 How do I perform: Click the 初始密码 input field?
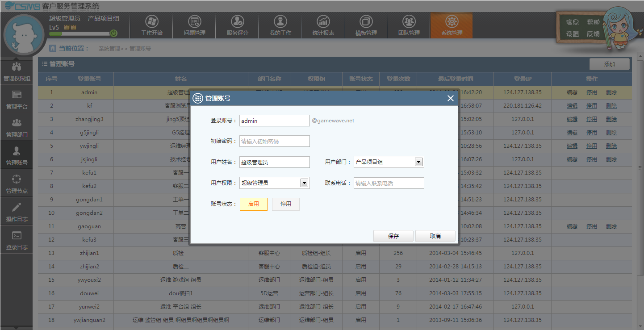275,141
